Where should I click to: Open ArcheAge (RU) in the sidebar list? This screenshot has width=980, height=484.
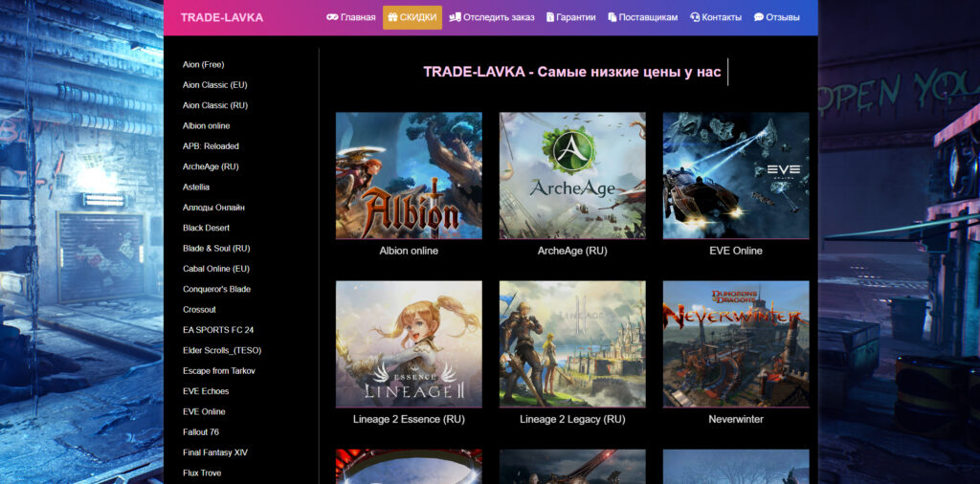click(x=211, y=166)
